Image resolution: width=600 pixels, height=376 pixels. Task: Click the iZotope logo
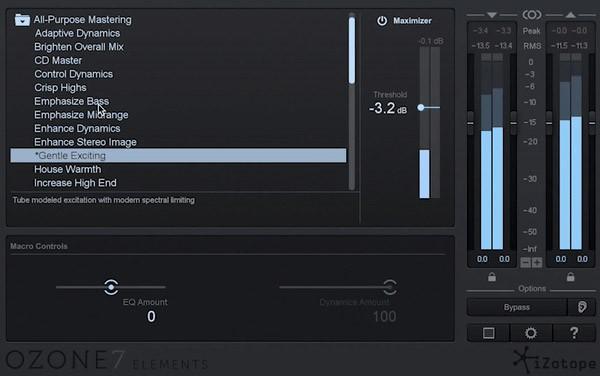(x=554, y=360)
